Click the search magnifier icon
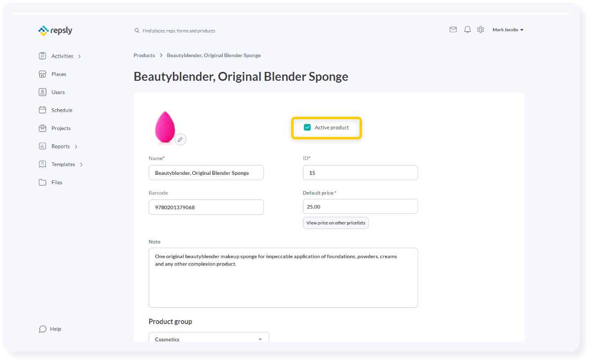The width and height of the screenshot is (592, 364). [x=137, y=31]
